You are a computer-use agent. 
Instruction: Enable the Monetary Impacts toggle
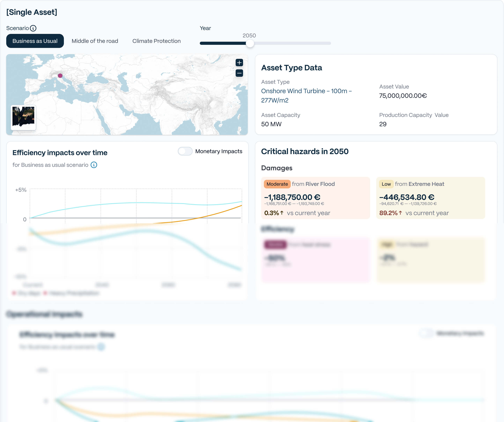point(185,151)
